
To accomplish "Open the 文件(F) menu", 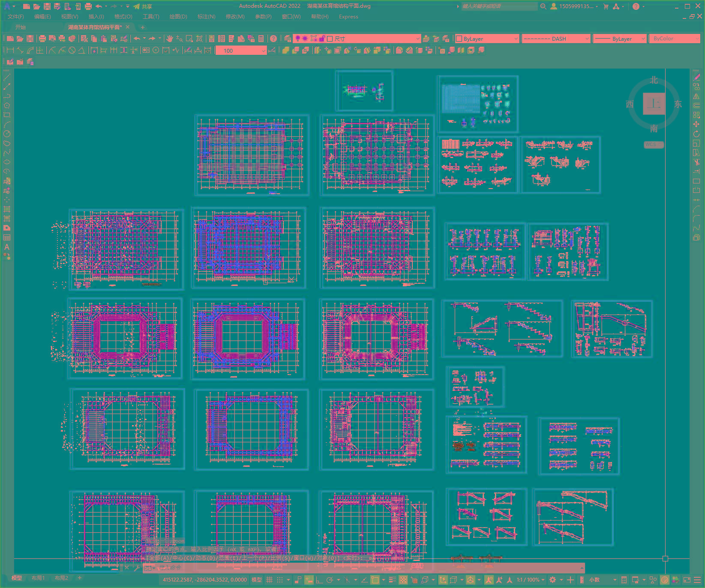I will click(x=16, y=17).
